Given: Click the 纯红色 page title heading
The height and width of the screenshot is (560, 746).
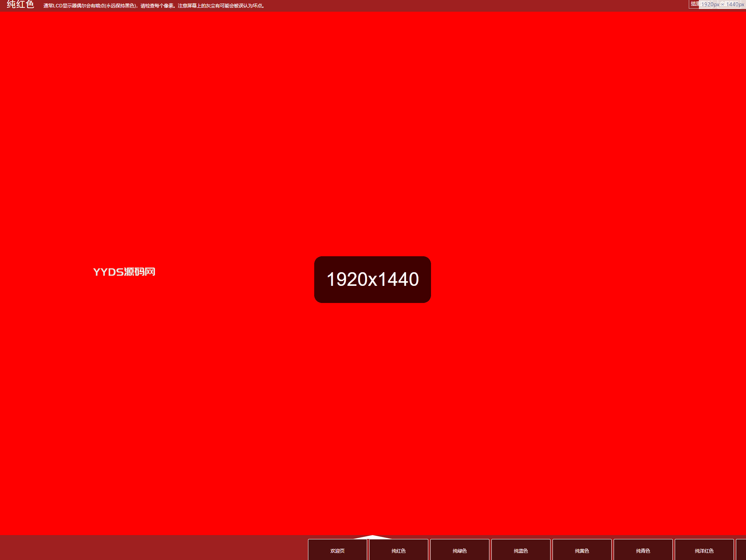Looking at the screenshot, I should (21, 5).
